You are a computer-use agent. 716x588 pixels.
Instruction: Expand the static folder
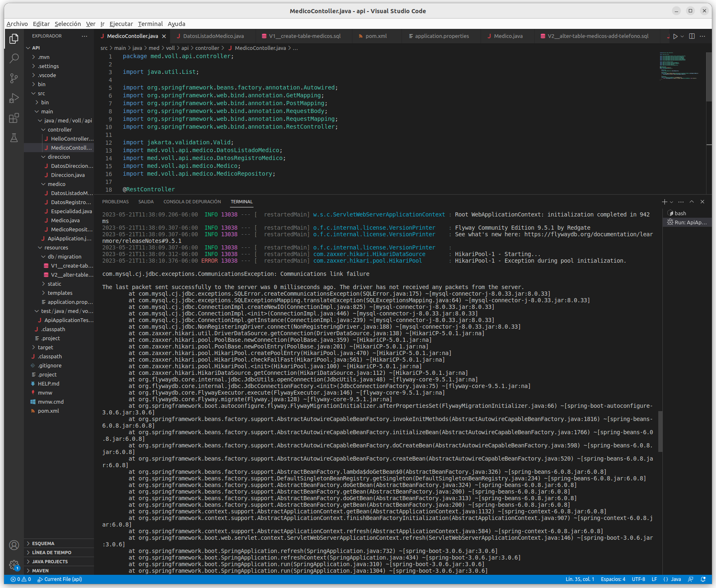coord(59,284)
